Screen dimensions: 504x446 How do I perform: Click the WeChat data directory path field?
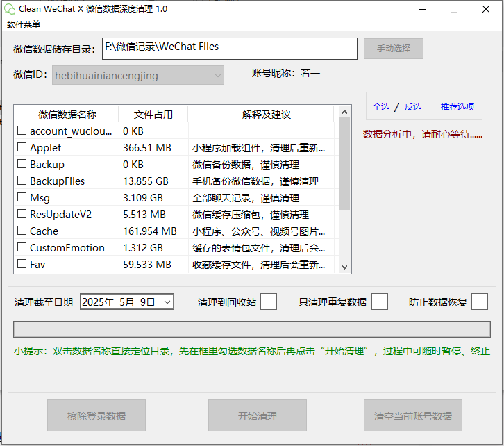(230, 49)
